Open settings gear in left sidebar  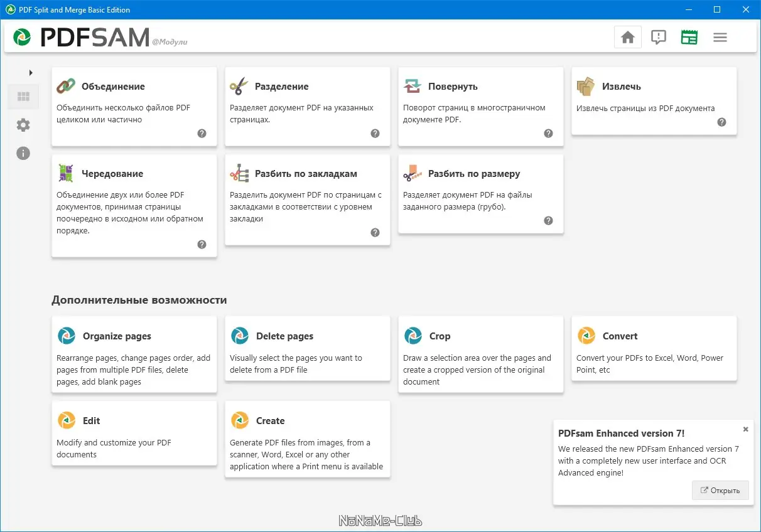point(23,125)
